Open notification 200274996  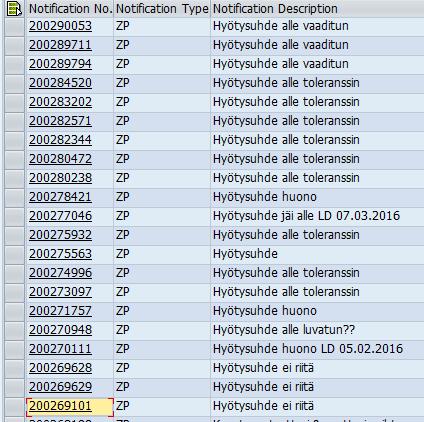tap(60, 273)
